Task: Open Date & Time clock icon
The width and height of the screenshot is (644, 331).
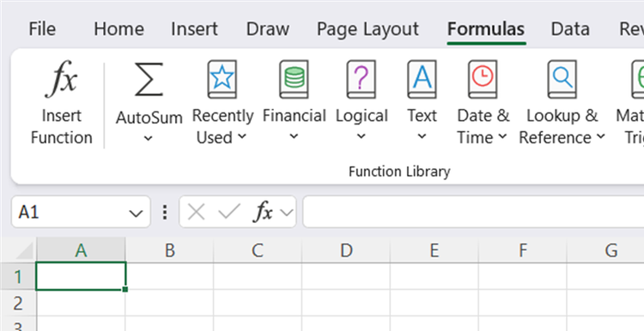Action: pos(483,79)
